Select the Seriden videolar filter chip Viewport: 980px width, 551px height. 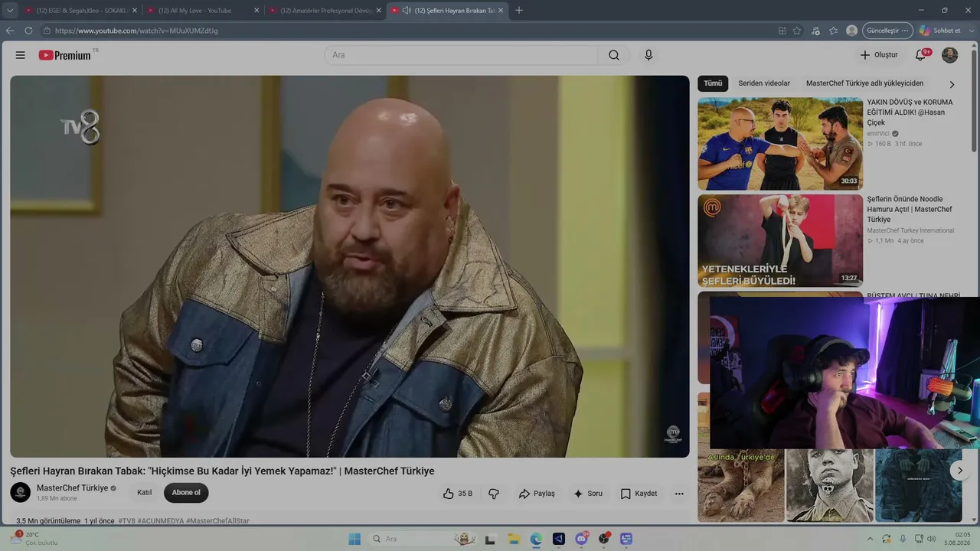point(764,83)
